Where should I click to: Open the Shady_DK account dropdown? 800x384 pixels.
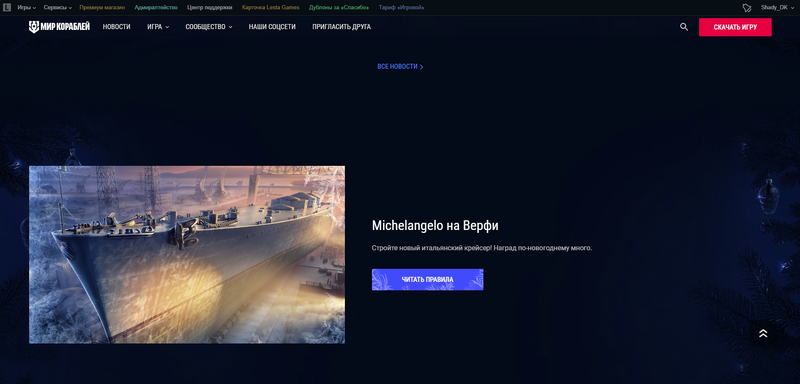pyautogui.click(x=777, y=8)
